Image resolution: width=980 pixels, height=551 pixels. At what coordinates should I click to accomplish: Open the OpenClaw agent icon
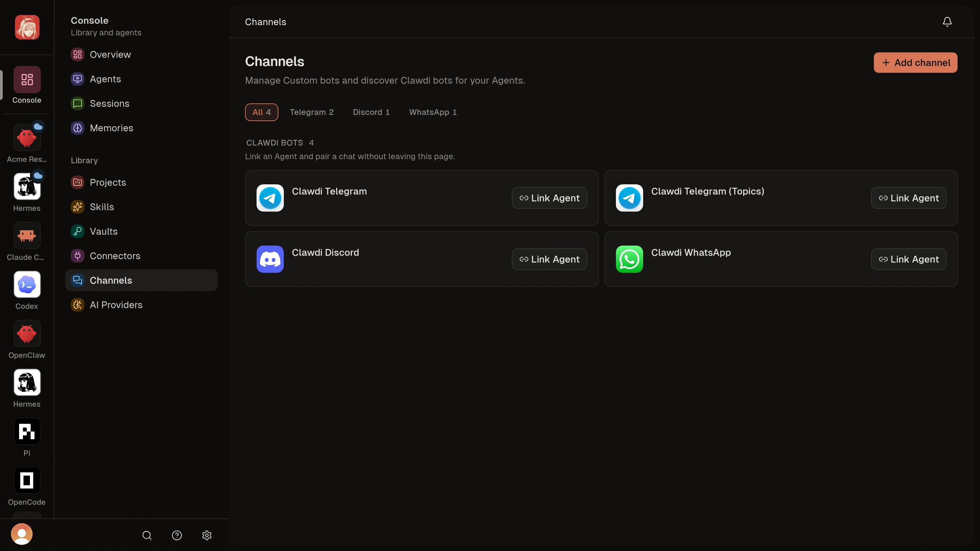(27, 333)
